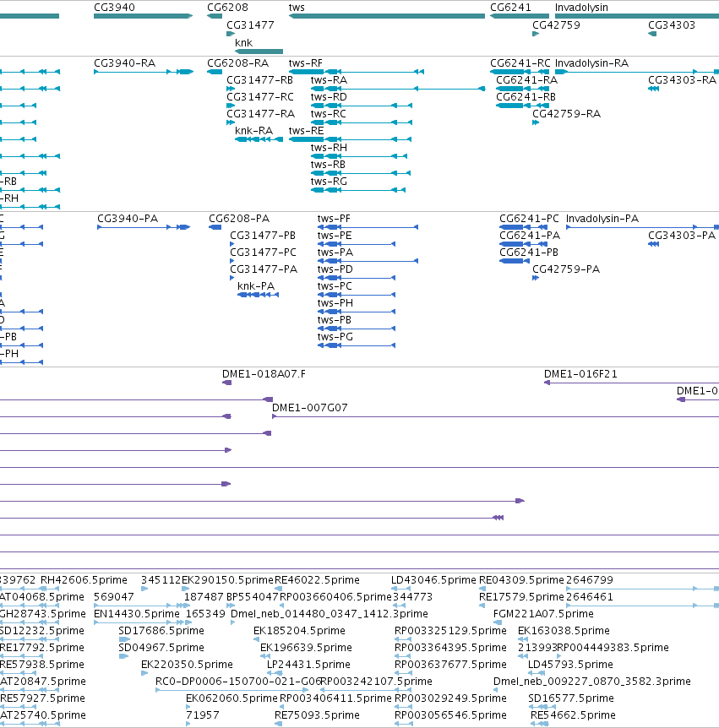Select transcript label CG6241-RC
Screen dimensions: 719x728
(520, 63)
